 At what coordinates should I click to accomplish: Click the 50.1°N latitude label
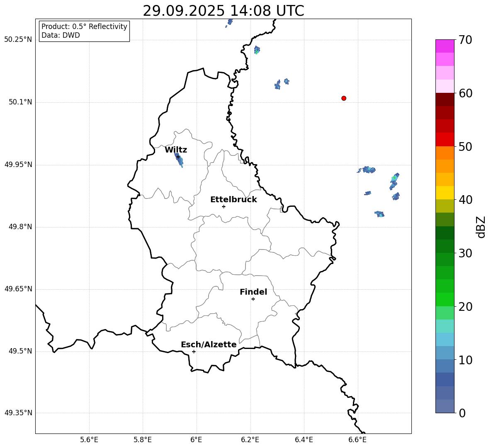[x=20, y=102]
